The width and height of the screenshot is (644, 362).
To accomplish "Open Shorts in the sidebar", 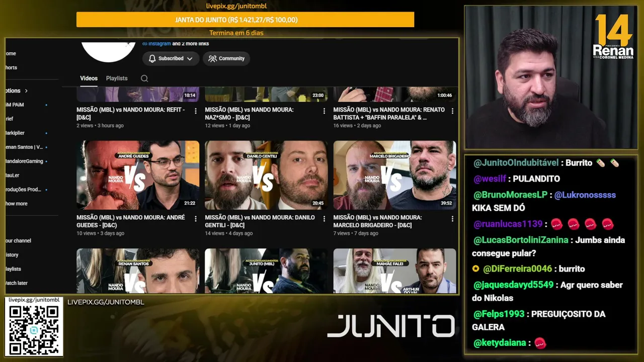I will (11, 67).
